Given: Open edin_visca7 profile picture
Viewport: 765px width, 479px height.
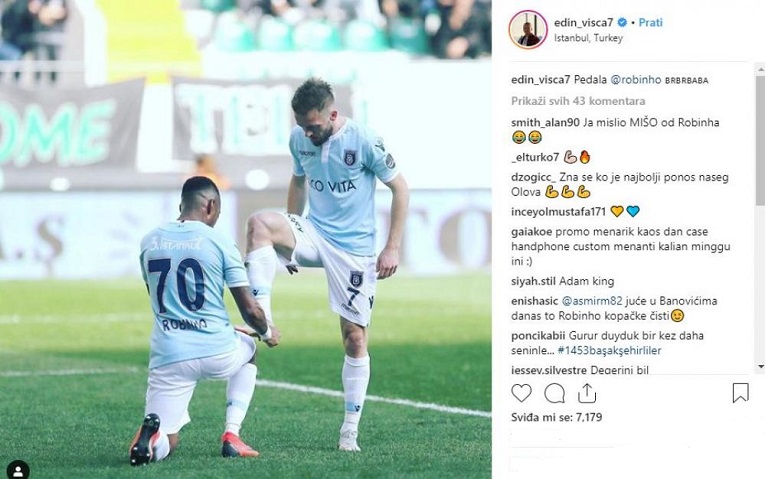Looking at the screenshot, I should click(x=528, y=29).
